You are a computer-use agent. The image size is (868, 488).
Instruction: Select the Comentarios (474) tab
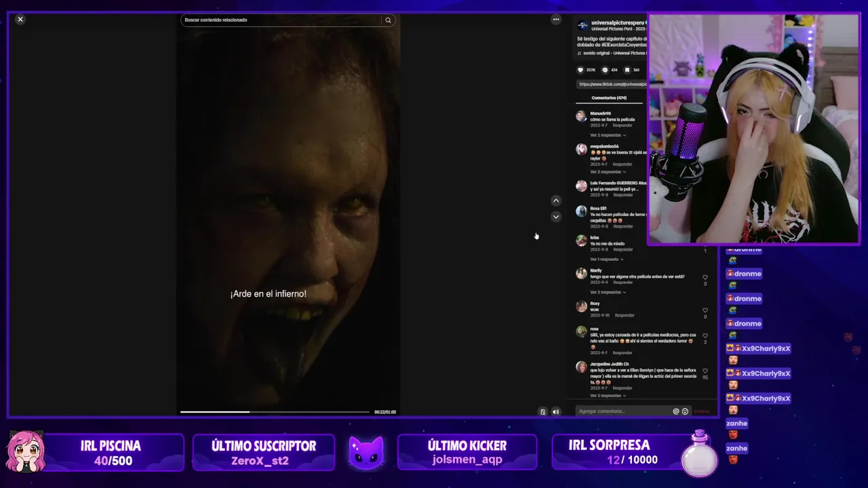[x=609, y=98]
